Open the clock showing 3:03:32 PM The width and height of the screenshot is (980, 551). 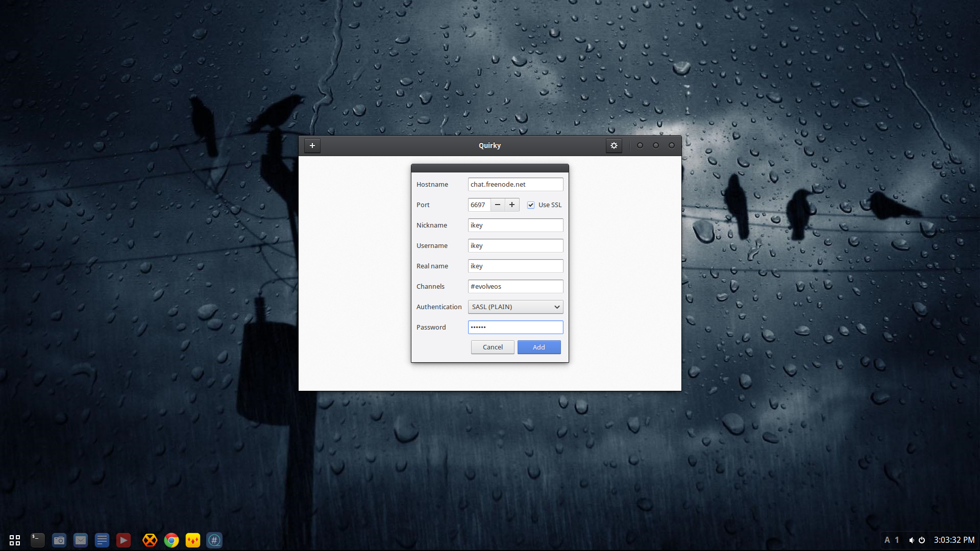point(954,540)
